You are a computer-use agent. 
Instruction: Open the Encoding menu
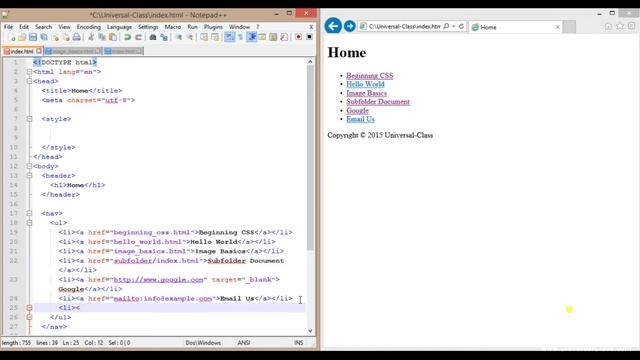pos(89,27)
